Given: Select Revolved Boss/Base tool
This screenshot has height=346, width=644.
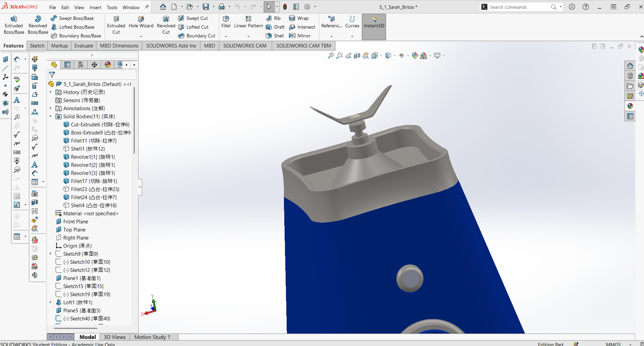Looking at the screenshot, I should coord(38,25).
